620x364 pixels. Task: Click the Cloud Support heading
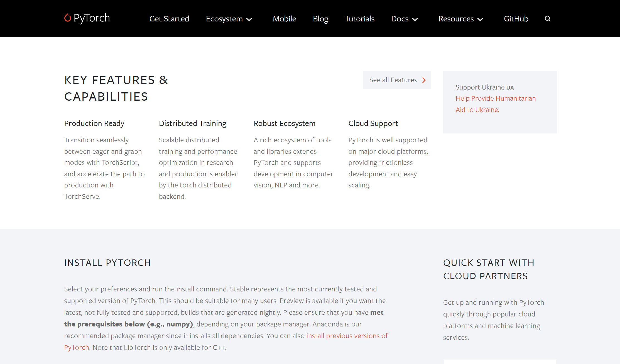373,123
